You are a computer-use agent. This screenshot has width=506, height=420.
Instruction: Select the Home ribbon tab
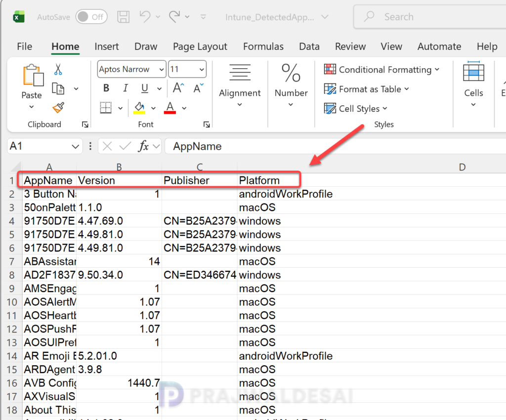pyautogui.click(x=65, y=46)
